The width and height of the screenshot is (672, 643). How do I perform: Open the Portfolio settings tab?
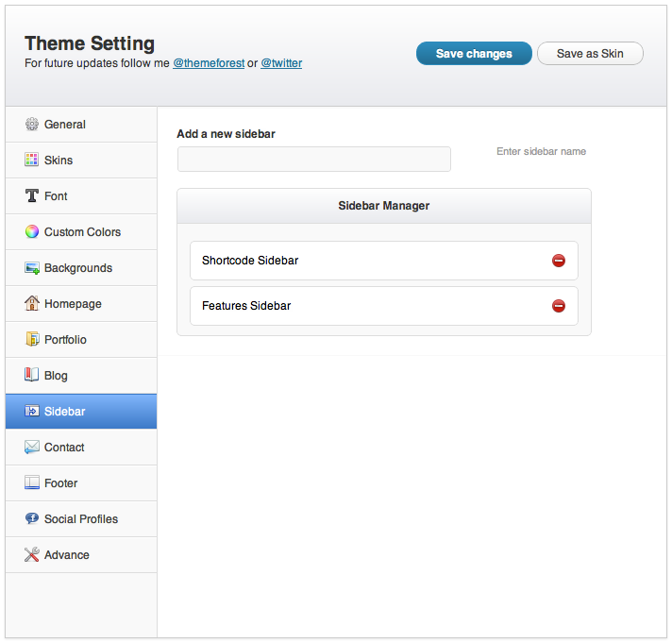click(81, 340)
